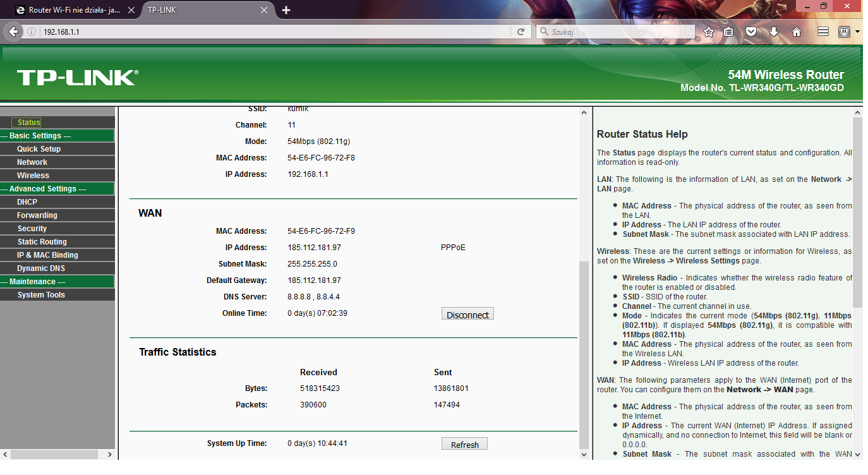Viewport: 868px width, 475px height.
Task: Click the sidebar's horizontal scrollbar right arrow
Action: pyautogui.click(x=109, y=454)
